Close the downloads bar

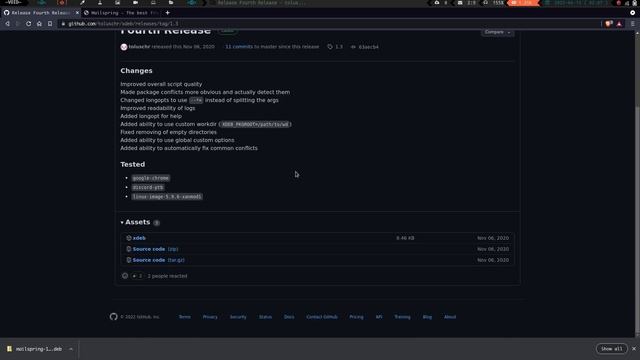pos(634,349)
